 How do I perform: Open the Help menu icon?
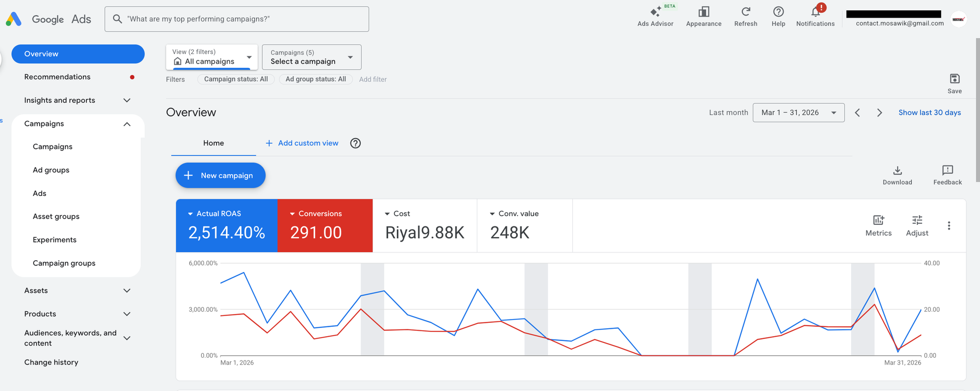click(x=778, y=12)
